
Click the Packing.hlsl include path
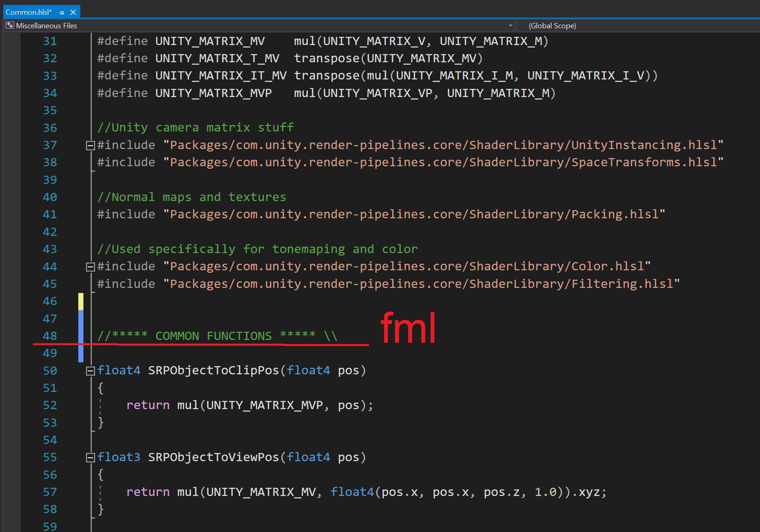414,215
